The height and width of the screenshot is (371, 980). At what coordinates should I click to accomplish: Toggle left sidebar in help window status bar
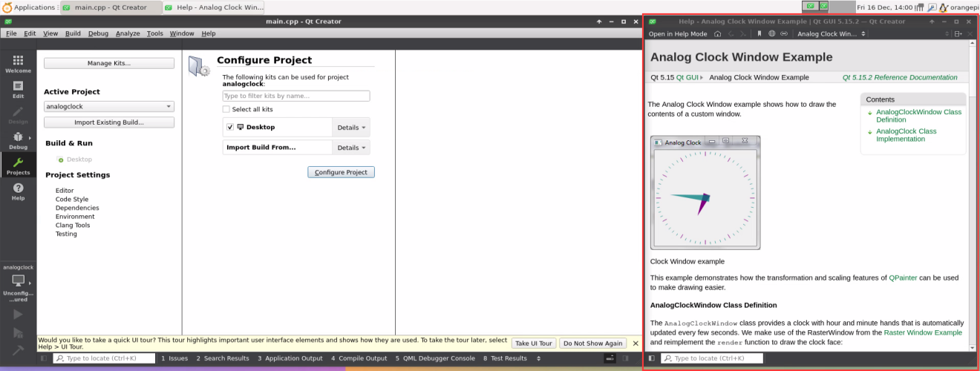(x=652, y=358)
